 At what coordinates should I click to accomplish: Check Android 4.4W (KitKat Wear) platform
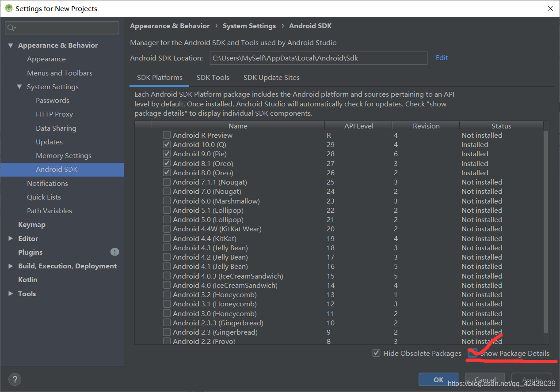[167, 229]
